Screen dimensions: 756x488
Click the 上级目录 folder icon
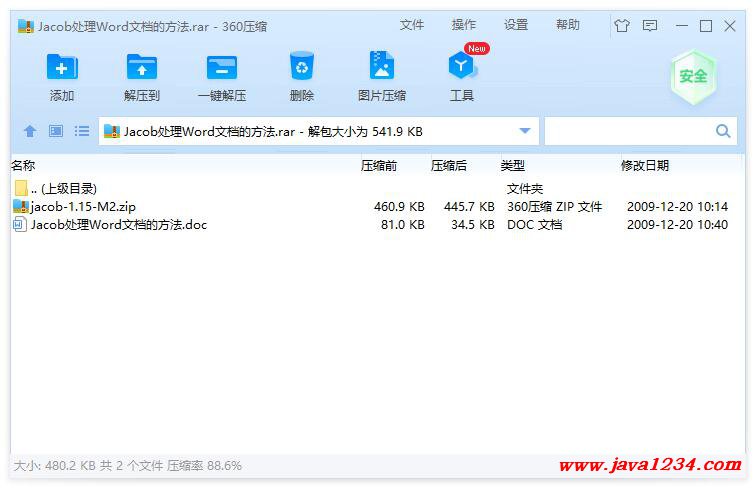(x=21, y=188)
